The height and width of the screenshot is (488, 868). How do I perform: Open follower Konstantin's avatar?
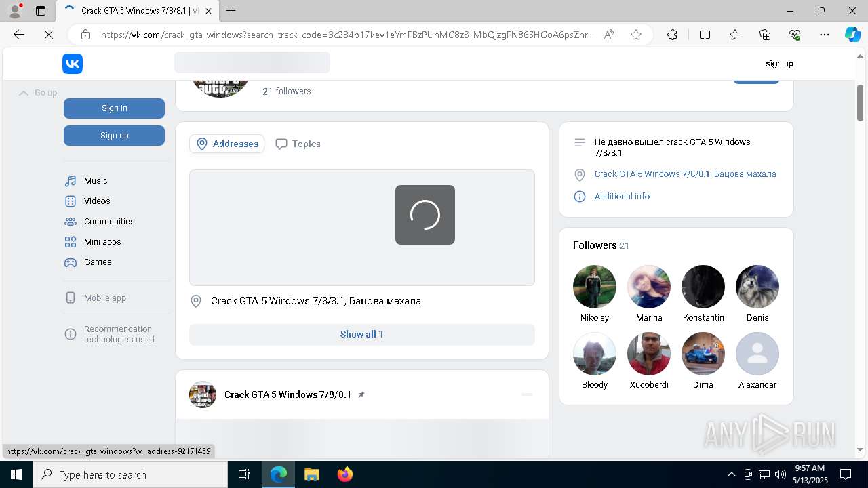[x=703, y=287]
